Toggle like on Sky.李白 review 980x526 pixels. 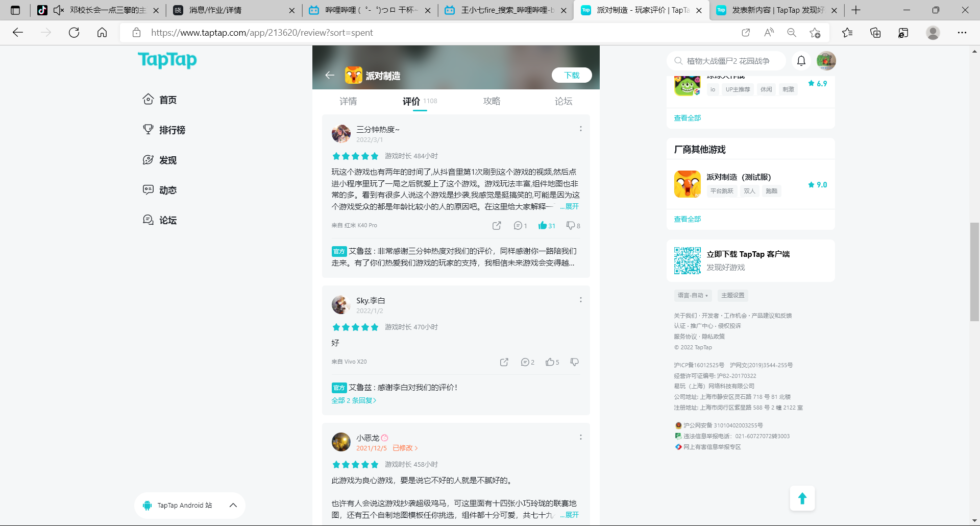(x=552, y=362)
